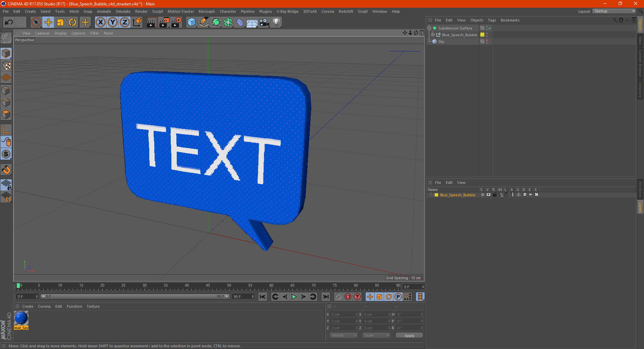Click Render to Picture Viewer icon

164,22
